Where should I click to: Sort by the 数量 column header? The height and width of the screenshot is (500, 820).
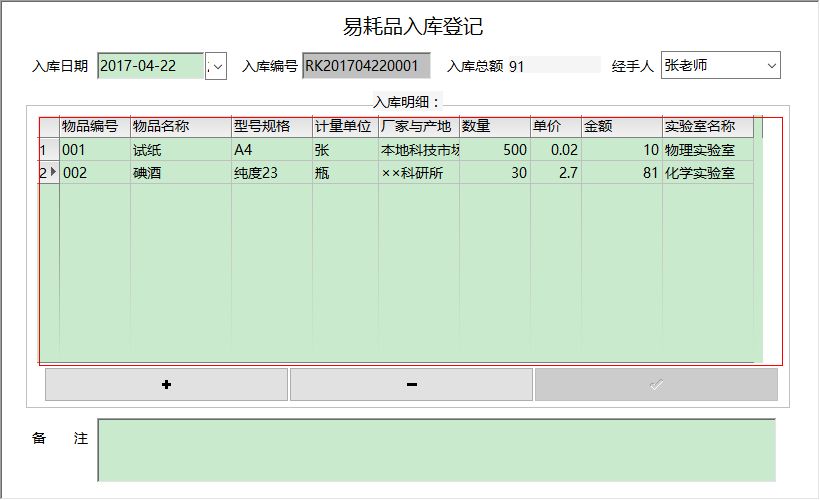coord(494,127)
